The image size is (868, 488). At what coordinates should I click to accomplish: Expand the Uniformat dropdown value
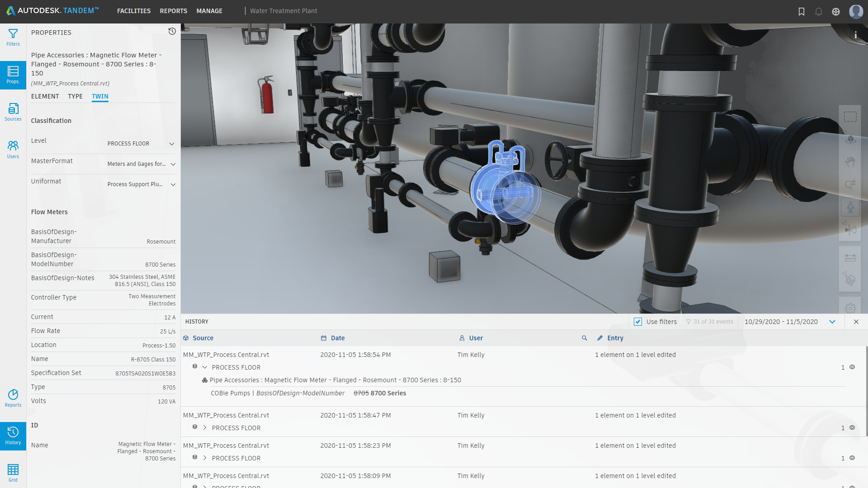coord(172,184)
